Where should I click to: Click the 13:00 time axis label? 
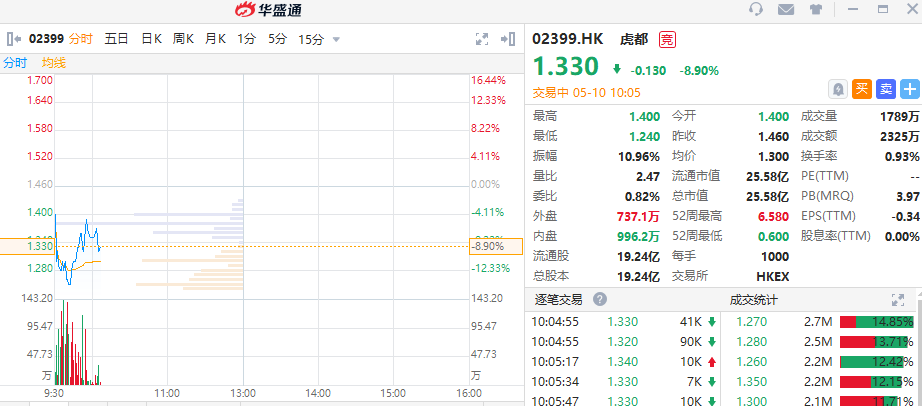coord(243,393)
